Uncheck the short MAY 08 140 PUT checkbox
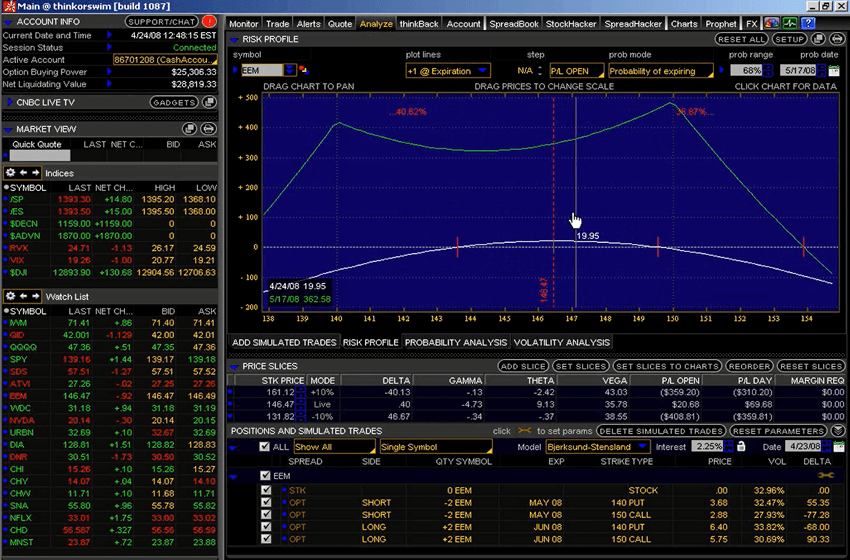Image resolution: width=850 pixels, height=560 pixels. (x=266, y=502)
